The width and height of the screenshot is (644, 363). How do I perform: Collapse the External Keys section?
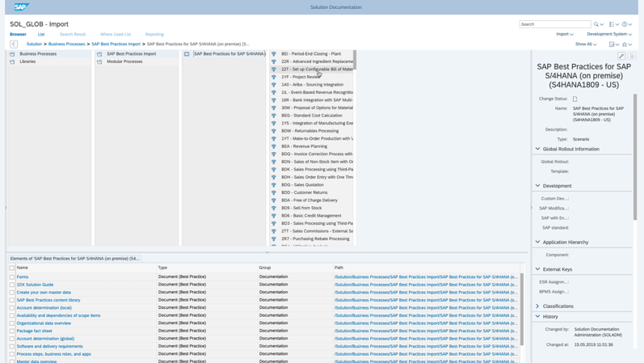[537, 269]
